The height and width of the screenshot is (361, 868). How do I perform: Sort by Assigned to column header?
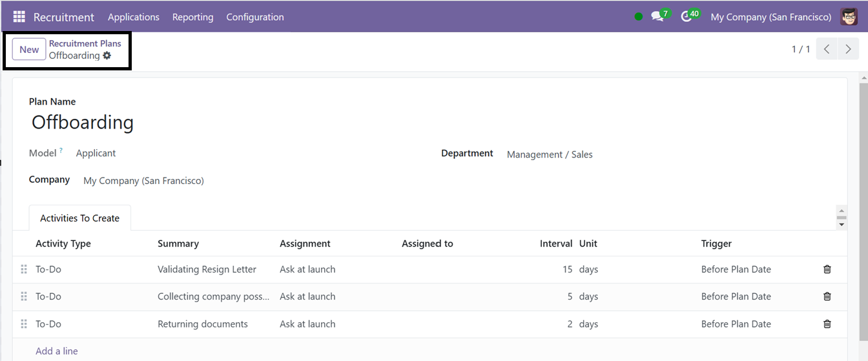point(428,243)
